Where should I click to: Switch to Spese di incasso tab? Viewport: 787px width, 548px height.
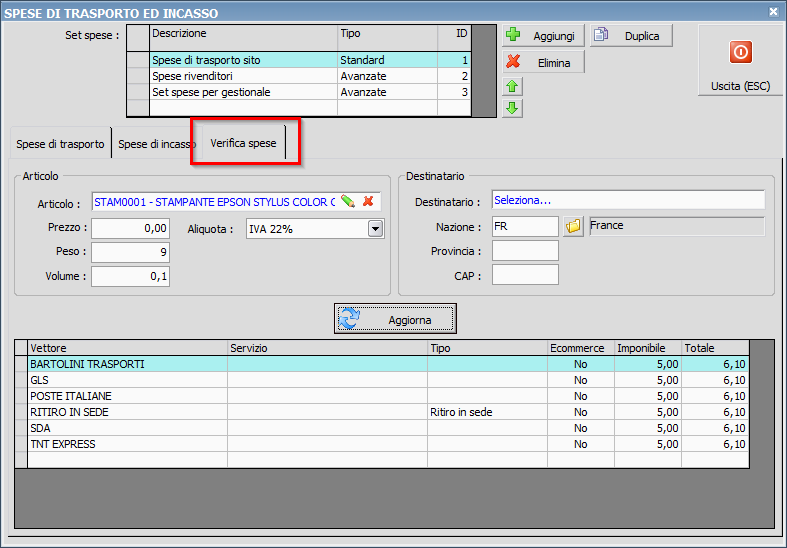click(157, 144)
